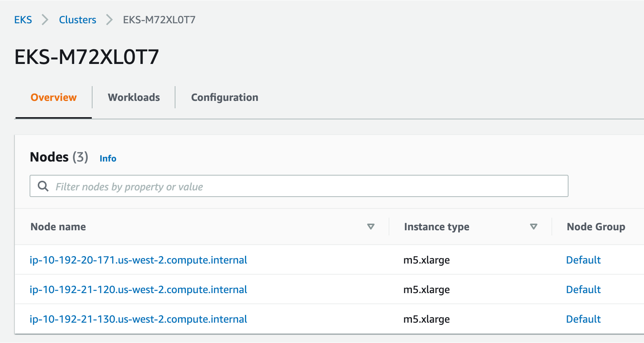Click the EKS-M72XL0T7 breadcrumb item

[x=159, y=20]
